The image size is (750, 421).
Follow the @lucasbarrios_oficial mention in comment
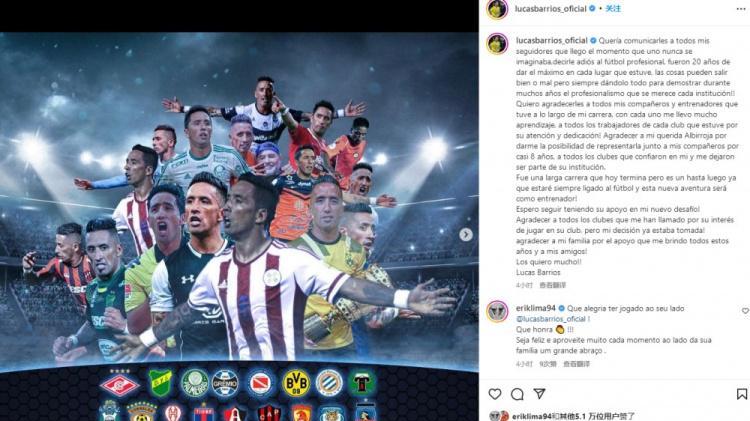click(551, 319)
